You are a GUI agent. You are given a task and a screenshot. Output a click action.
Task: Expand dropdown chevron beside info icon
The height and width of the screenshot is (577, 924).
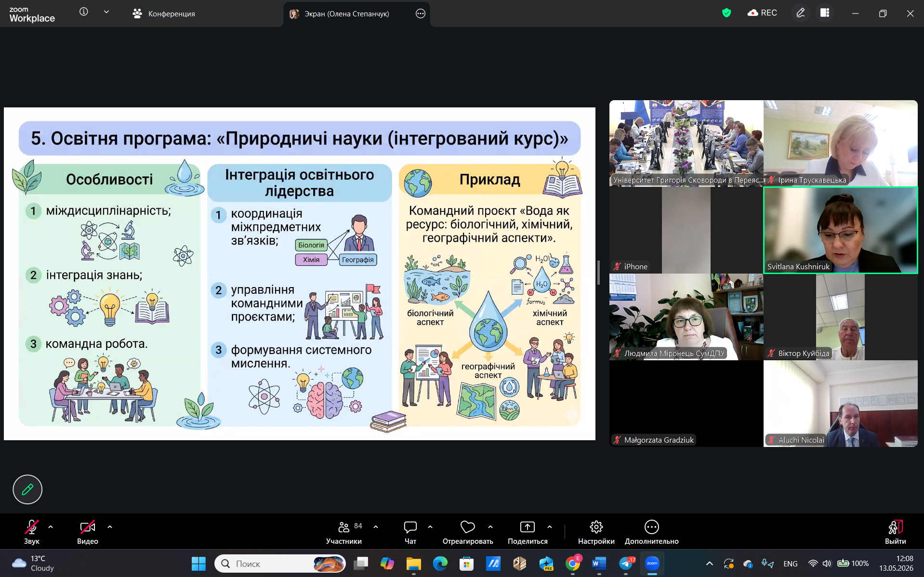click(106, 12)
